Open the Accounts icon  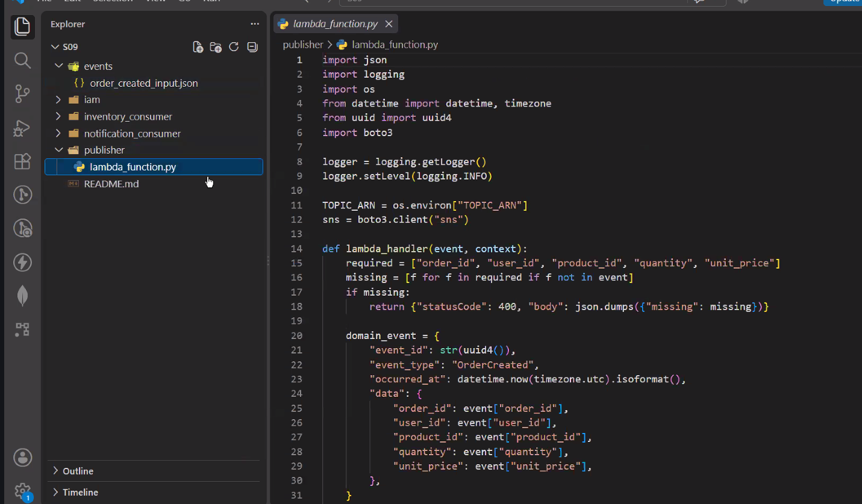(x=22, y=457)
